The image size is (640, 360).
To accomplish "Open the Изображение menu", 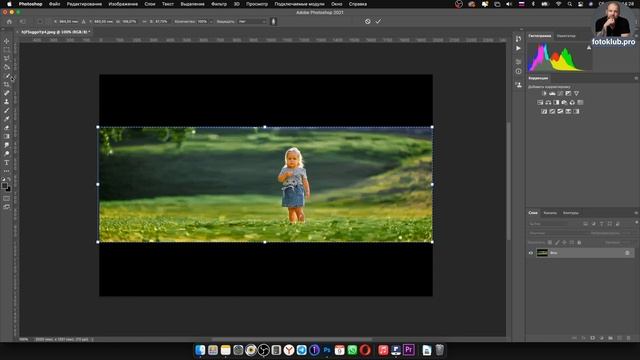I will 123,4.
